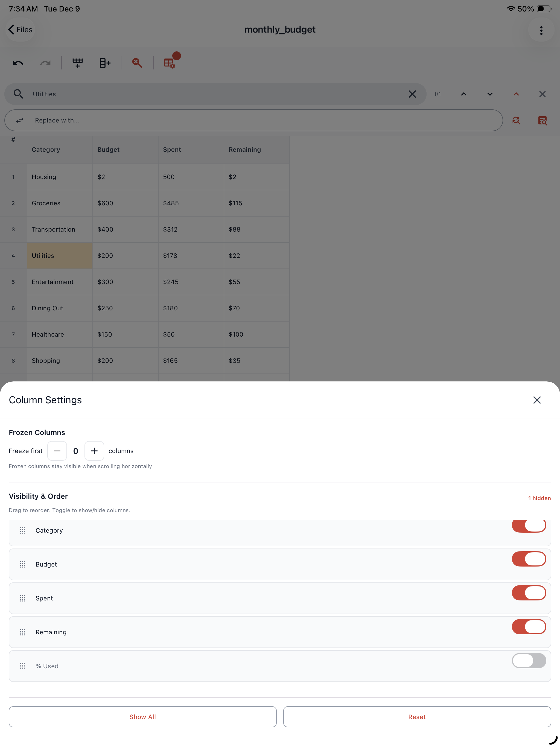
Task: Grab the Spent row drag handle
Action: (x=22, y=598)
